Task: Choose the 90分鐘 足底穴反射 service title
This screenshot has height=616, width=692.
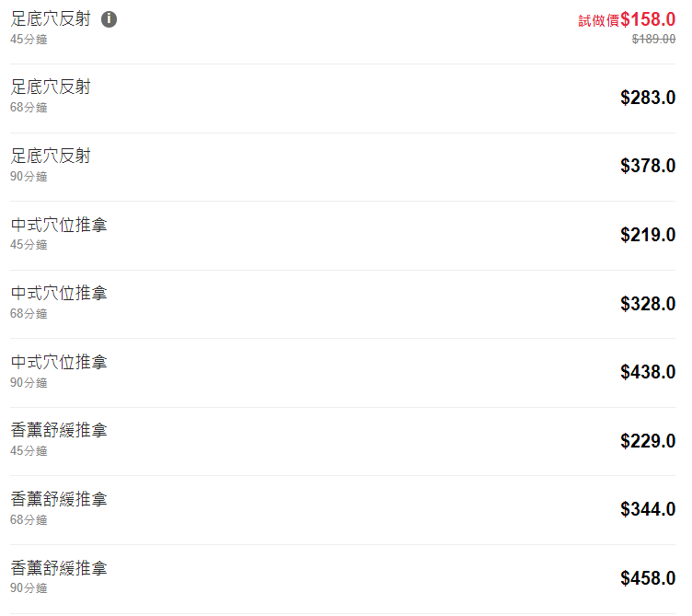Action: [x=51, y=157]
